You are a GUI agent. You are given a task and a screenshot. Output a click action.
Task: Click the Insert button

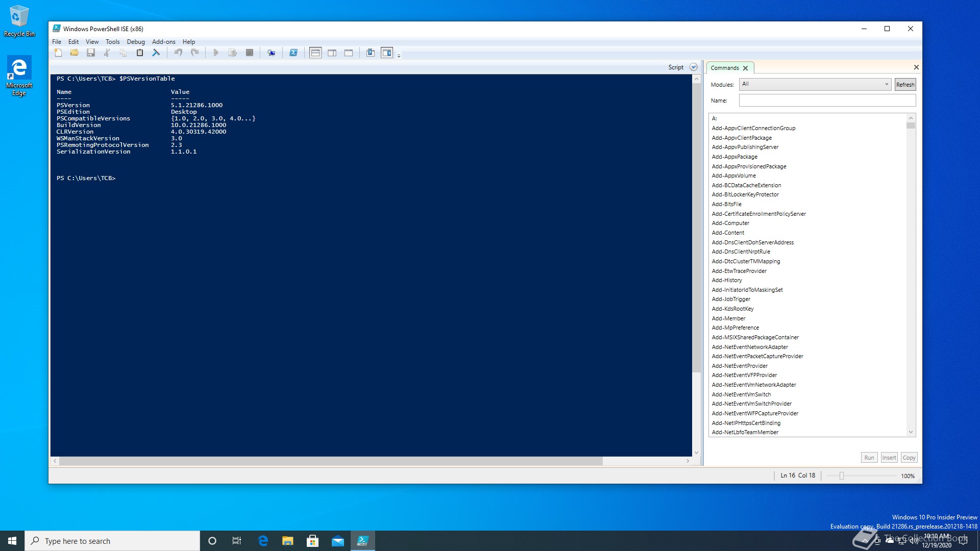pyautogui.click(x=889, y=458)
